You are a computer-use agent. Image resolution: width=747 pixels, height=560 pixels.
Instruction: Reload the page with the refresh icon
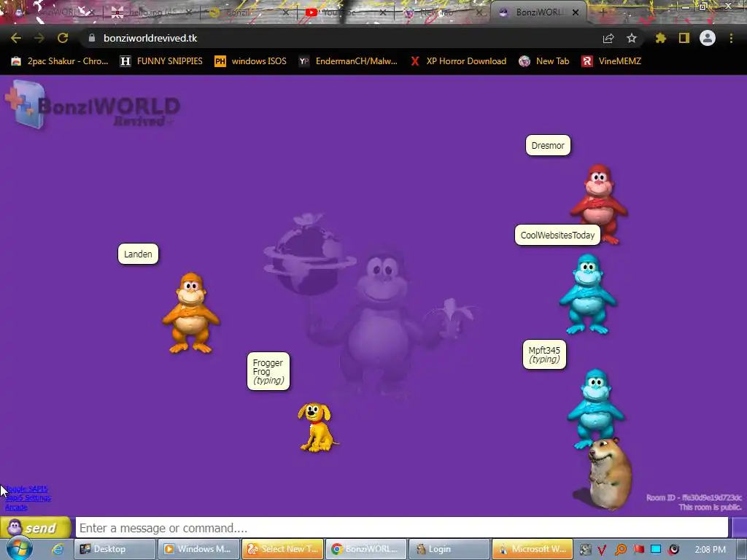[63, 38]
